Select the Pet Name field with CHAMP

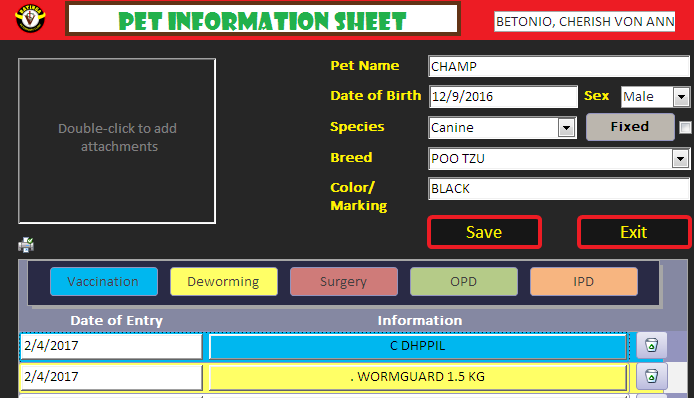point(559,66)
